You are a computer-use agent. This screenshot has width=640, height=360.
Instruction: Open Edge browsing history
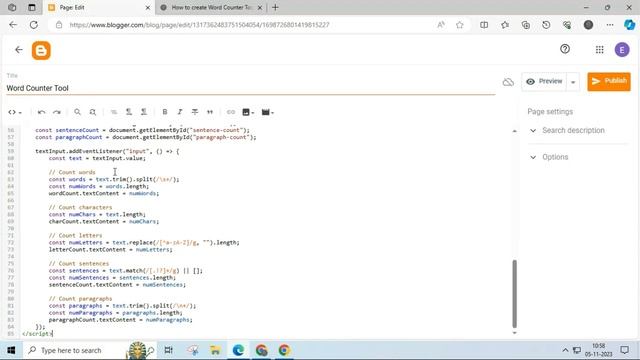pyautogui.click(x=546, y=25)
